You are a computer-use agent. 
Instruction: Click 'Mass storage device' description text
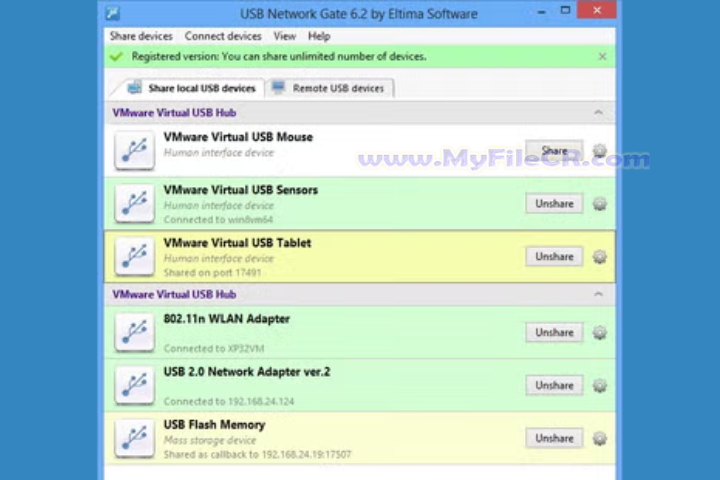point(210,440)
